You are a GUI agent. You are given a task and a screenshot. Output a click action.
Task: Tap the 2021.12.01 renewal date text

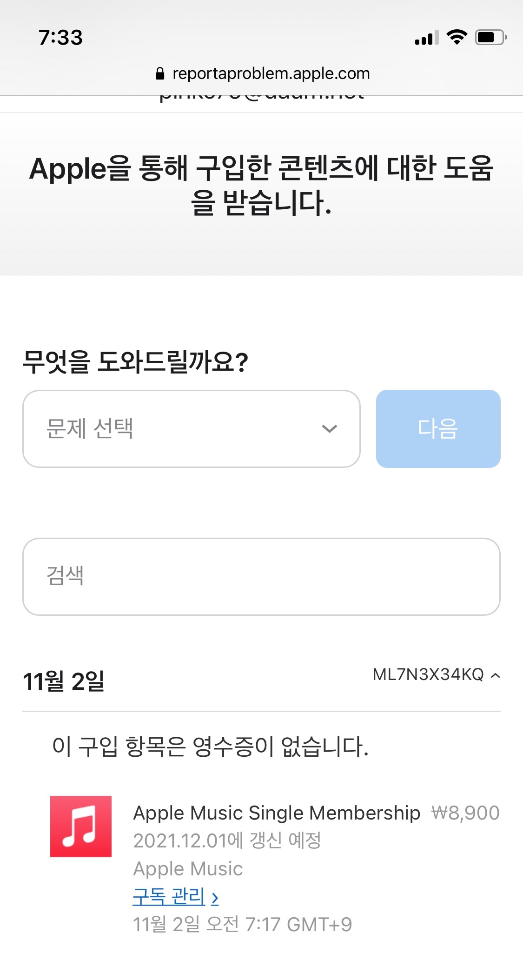(227, 840)
